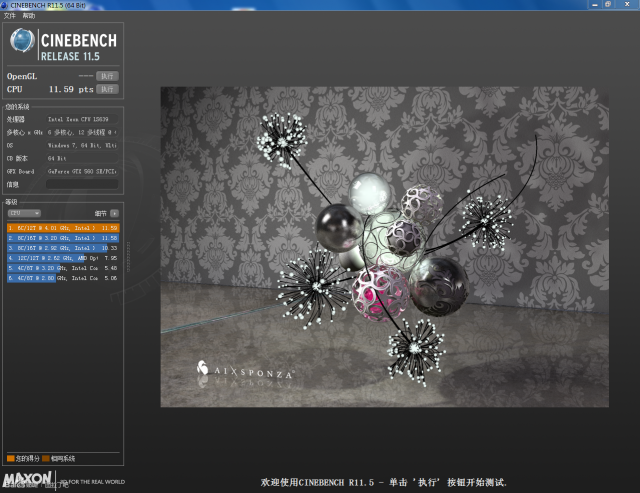Click the CB version field 64 Bit

82,158
